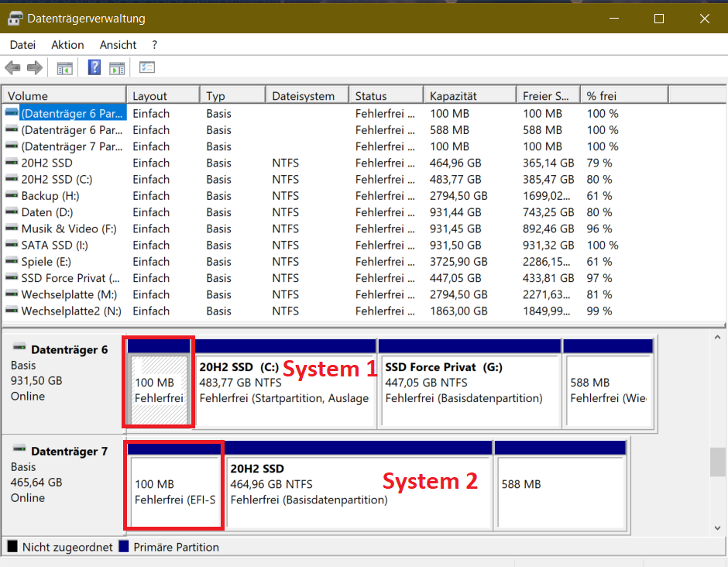This screenshot has height=567, width=728.
Task: Click the blue Primäre Partition legend swatch
Action: pyautogui.click(x=123, y=546)
